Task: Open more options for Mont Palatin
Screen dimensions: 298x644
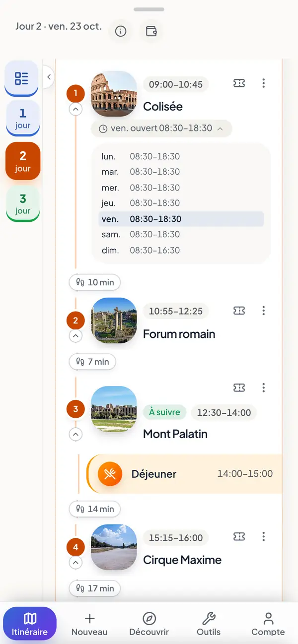Action: pyautogui.click(x=264, y=387)
